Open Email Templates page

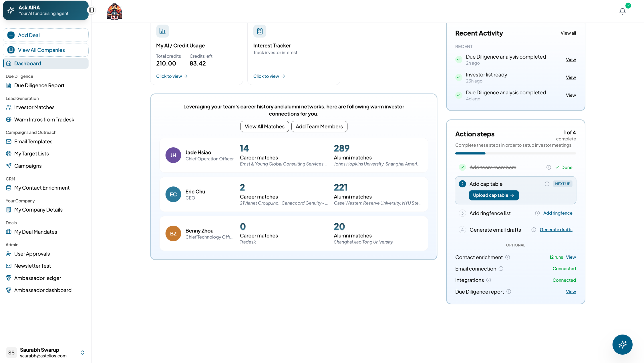pyautogui.click(x=33, y=141)
